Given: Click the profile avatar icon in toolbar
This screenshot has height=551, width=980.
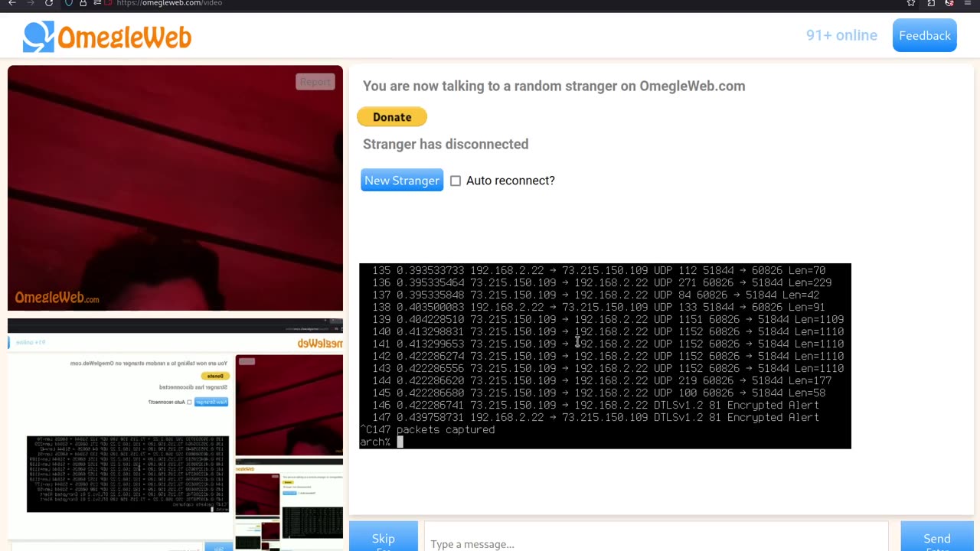Looking at the screenshot, I should pyautogui.click(x=949, y=3).
